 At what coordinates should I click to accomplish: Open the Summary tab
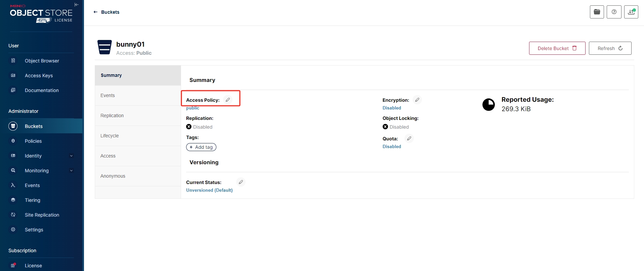tap(138, 75)
